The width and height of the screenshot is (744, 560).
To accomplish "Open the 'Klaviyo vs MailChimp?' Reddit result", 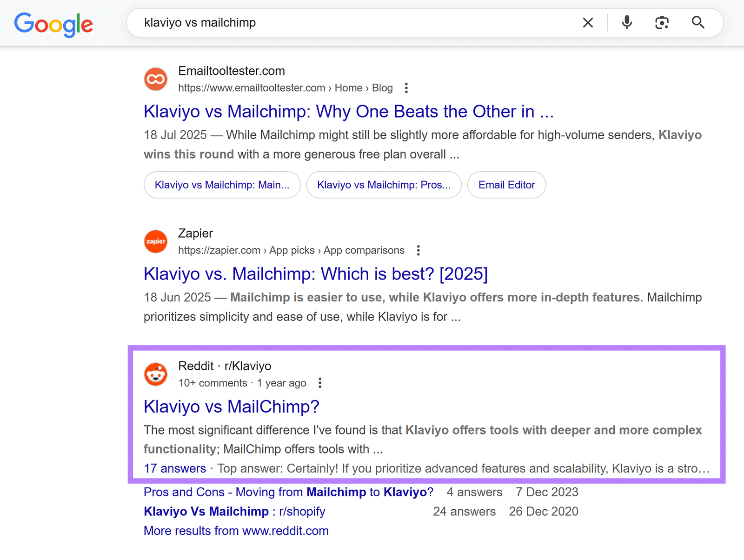I will (231, 407).
